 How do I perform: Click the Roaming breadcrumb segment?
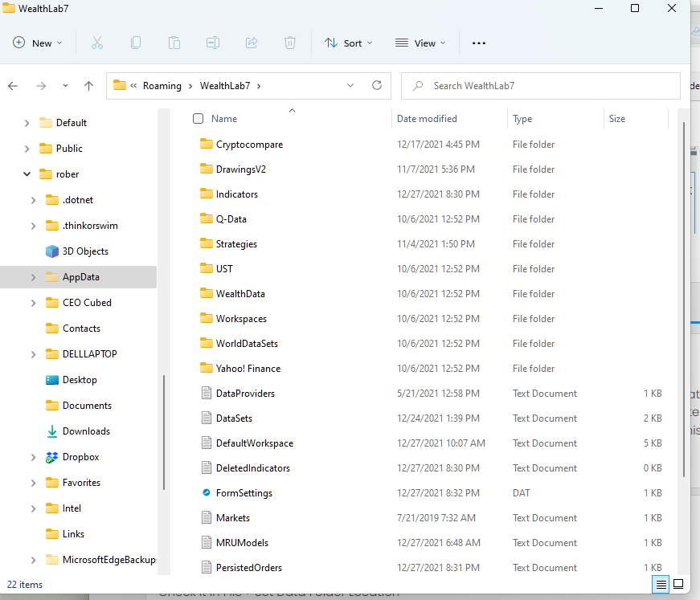click(x=162, y=86)
